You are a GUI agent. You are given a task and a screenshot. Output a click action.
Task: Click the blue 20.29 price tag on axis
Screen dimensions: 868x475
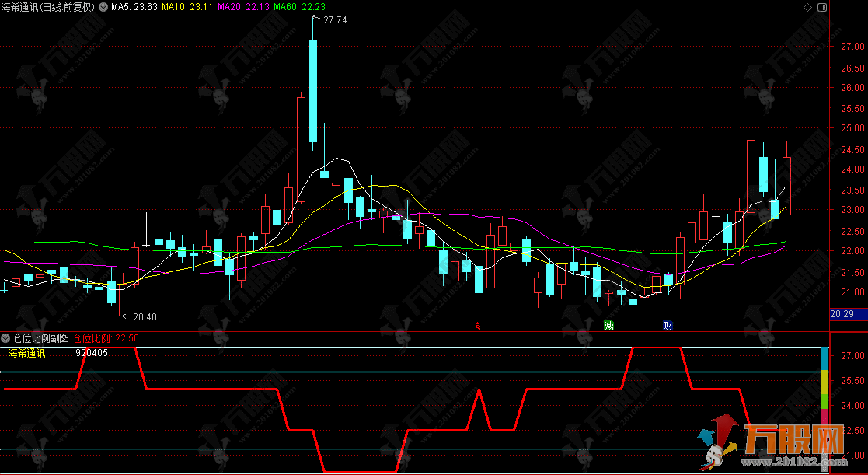(x=841, y=314)
